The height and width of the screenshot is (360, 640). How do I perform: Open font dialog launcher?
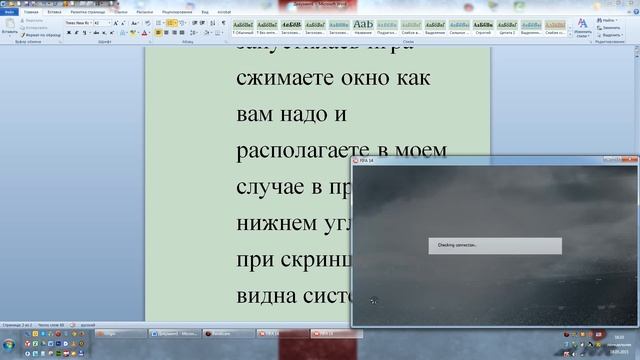click(x=150, y=42)
